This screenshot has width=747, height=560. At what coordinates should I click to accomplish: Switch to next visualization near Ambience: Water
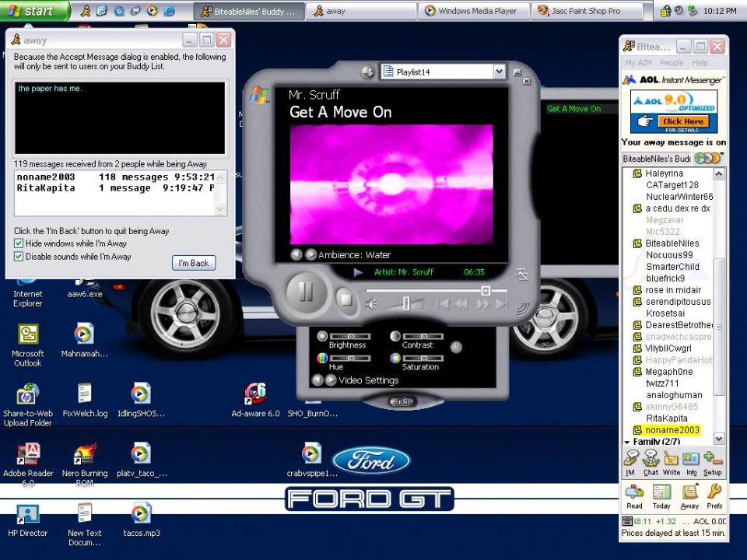tap(310, 255)
